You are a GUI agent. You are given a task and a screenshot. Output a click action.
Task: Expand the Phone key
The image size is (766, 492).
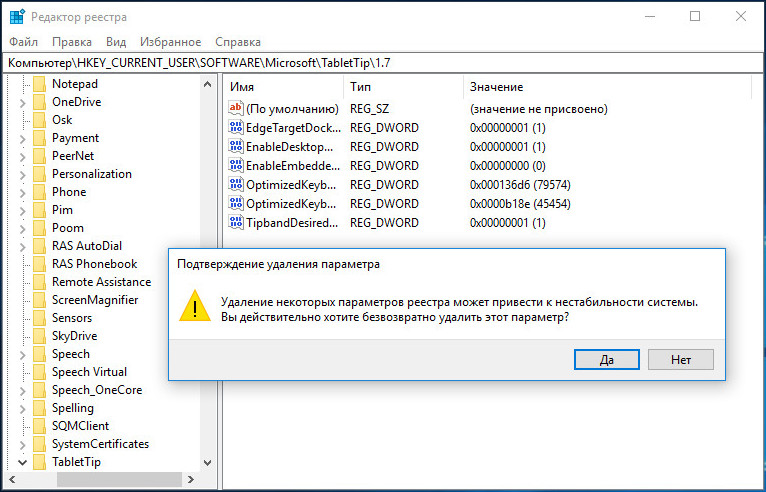[x=22, y=193]
